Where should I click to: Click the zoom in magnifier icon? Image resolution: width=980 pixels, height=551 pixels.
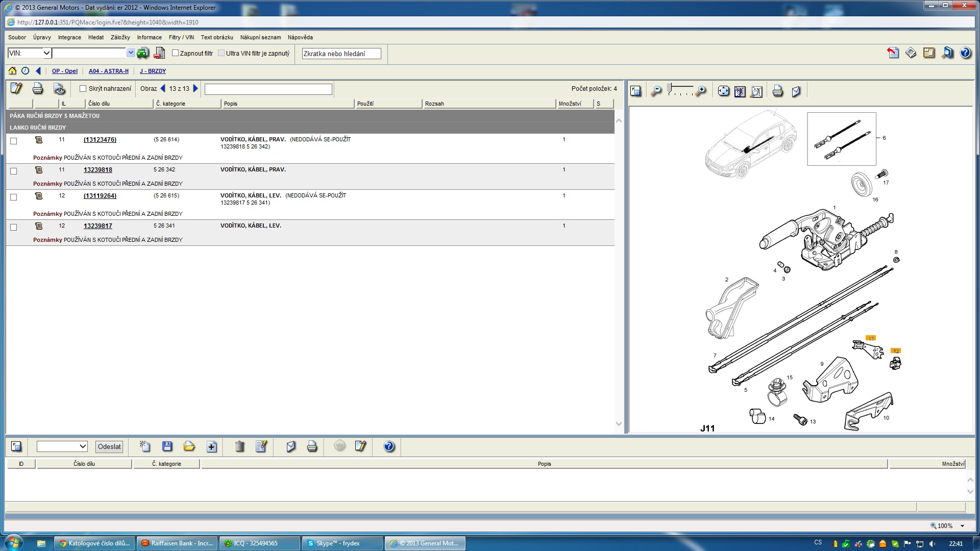(701, 91)
